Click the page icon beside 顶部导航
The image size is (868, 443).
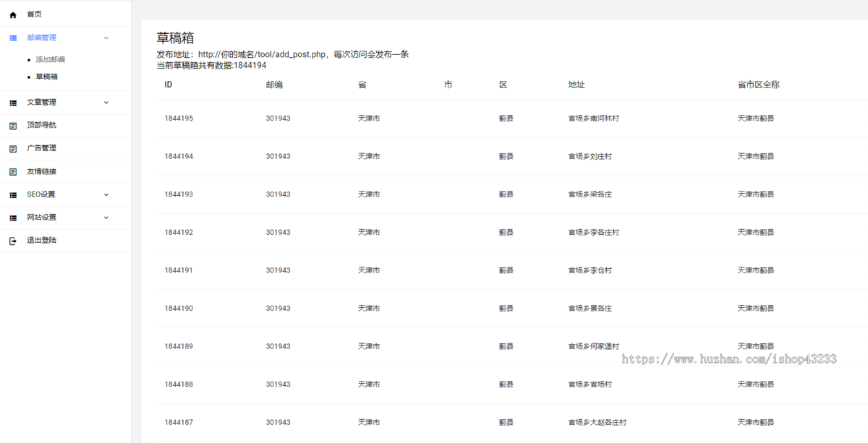[x=13, y=126]
